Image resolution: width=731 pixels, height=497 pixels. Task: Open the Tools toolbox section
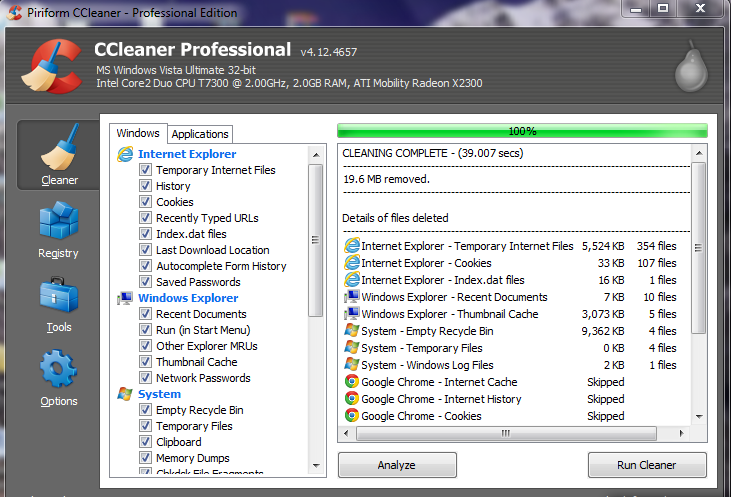pyautogui.click(x=59, y=304)
